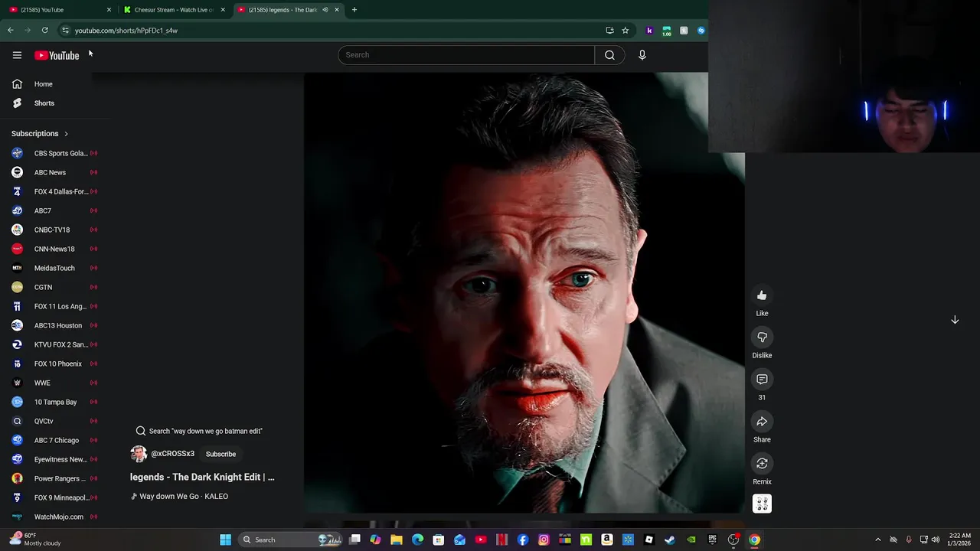Open the sound thumbnail below Remix
The width and height of the screenshot is (980, 551).
pos(762,504)
